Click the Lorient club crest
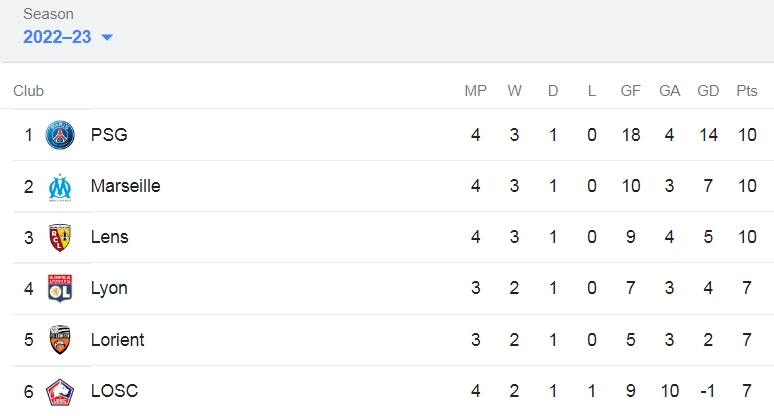Viewport: 774px width, 416px height. [x=60, y=340]
